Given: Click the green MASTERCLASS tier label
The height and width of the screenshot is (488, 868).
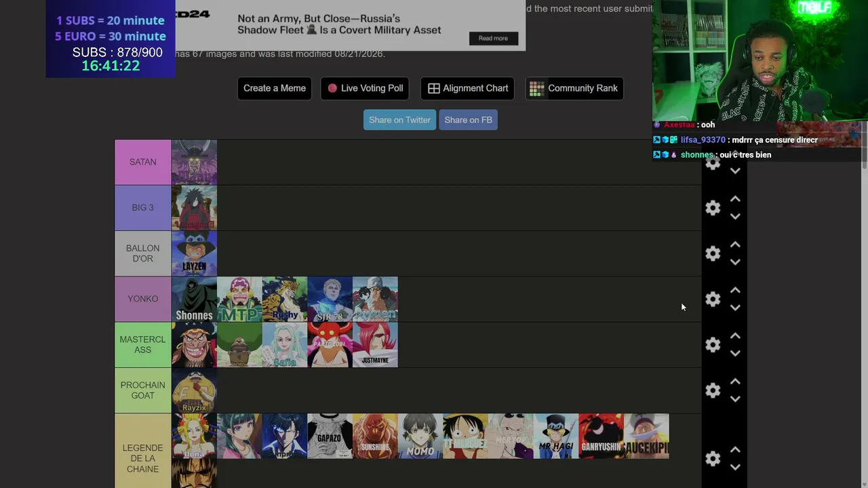Looking at the screenshot, I should (x=143, y=344).
